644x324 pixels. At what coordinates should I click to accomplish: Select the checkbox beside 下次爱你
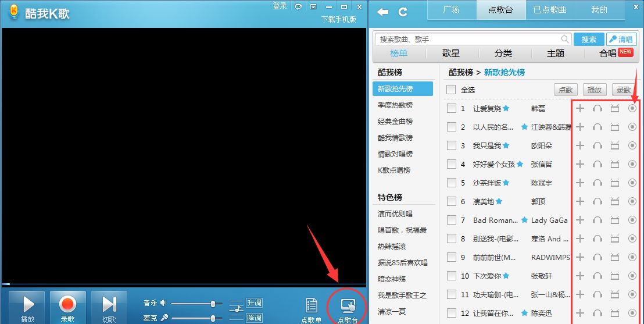tap(451, 276)
